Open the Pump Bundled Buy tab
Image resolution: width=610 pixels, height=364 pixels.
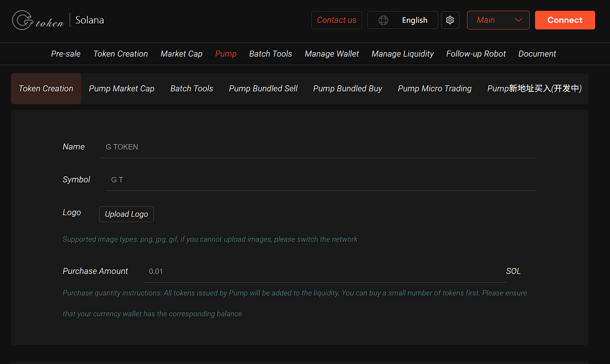(x=348, y=89)
